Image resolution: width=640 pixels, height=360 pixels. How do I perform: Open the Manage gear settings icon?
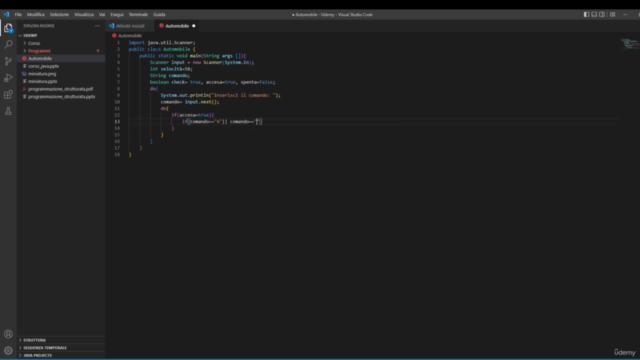[x=8, y=350]
